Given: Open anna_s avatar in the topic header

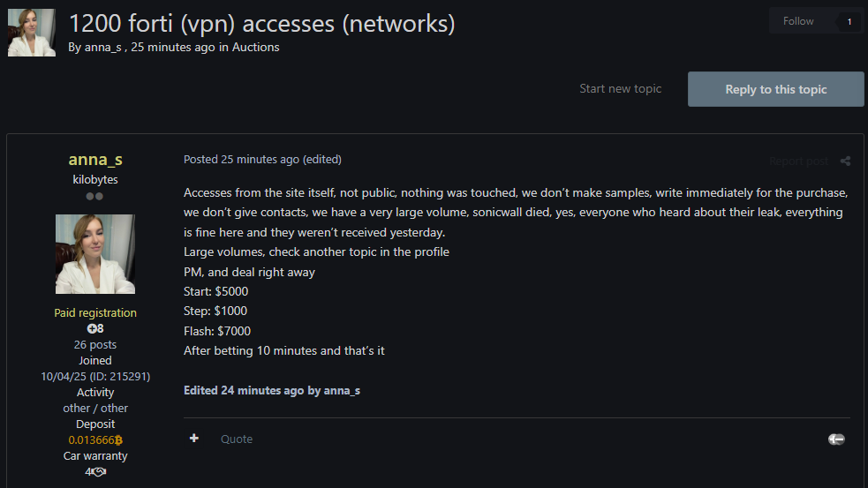Looking at the screenshot, I should (32, 33).
